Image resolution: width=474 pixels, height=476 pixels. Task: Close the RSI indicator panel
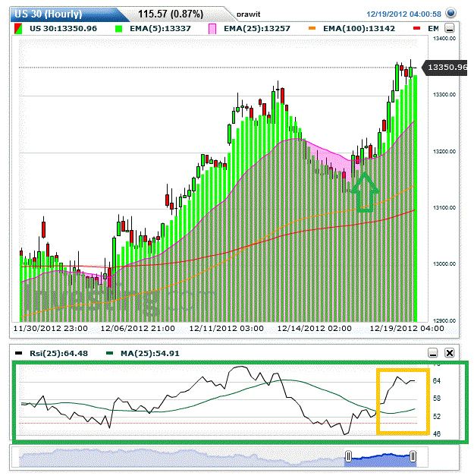pyautogui.click(x=449, y=353)
